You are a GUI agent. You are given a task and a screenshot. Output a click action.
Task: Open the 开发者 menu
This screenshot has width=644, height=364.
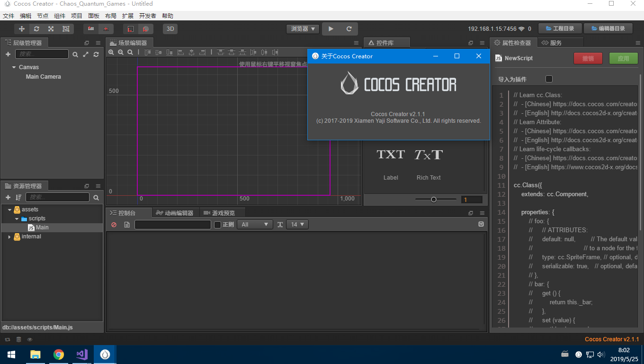tap(147, 16)
